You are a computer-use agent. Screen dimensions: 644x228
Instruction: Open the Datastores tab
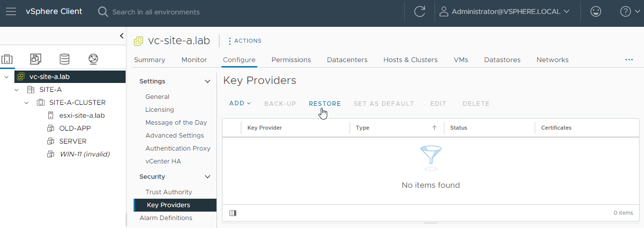tap(502, 60)
